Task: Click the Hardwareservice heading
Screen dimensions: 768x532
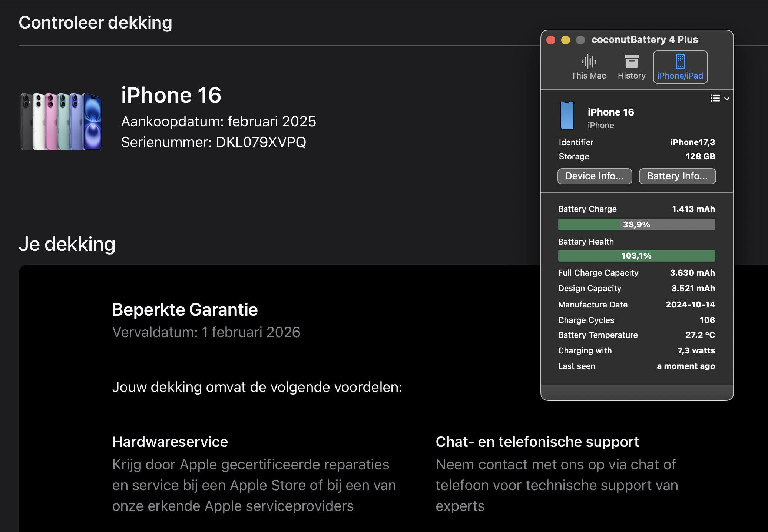Action: pyautogui.click(x=170, y=442)
